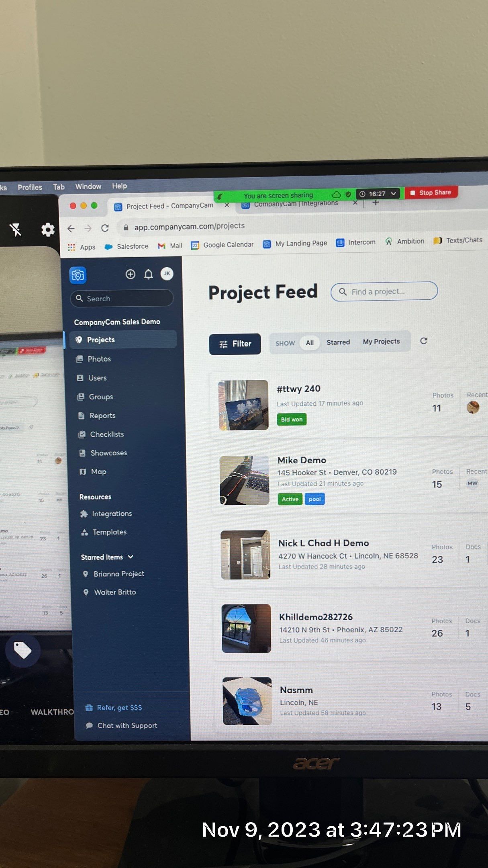Viewport: 488px width, 868px height.
Task: Toggle the flash-off icon in left window
Action: pyautogui.click(x=16, y=229)
